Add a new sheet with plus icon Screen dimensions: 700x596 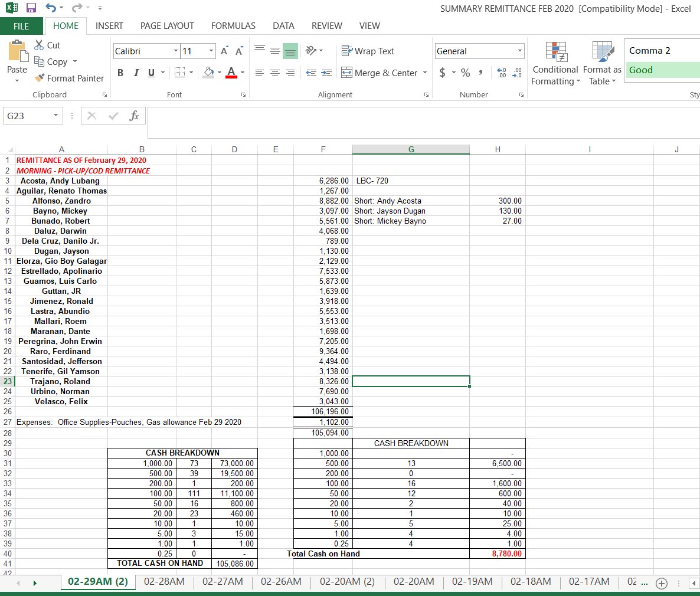pyautogui.click(x=662, y=583)
